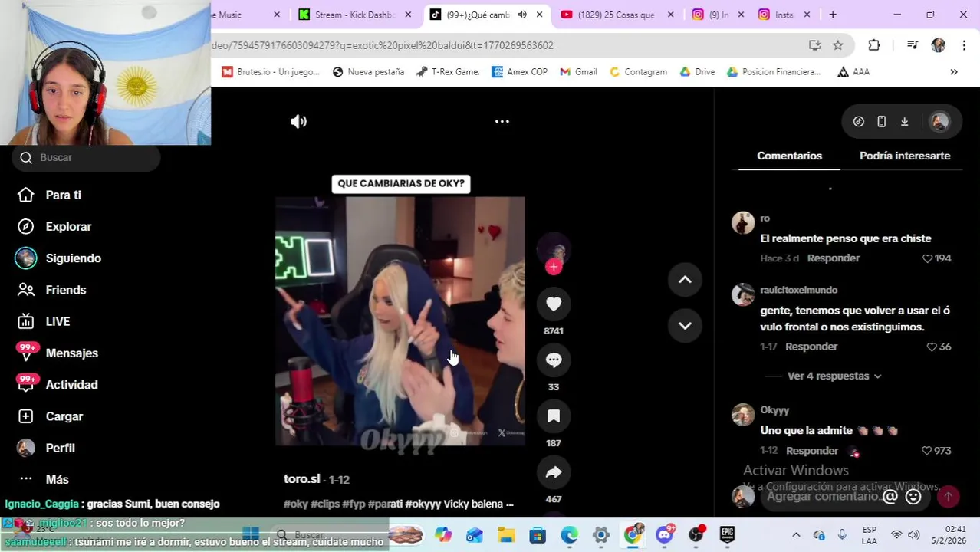Open toro.sl creator name below video
The width and height of the screenshot is (980, 552).
click(301, 478)
